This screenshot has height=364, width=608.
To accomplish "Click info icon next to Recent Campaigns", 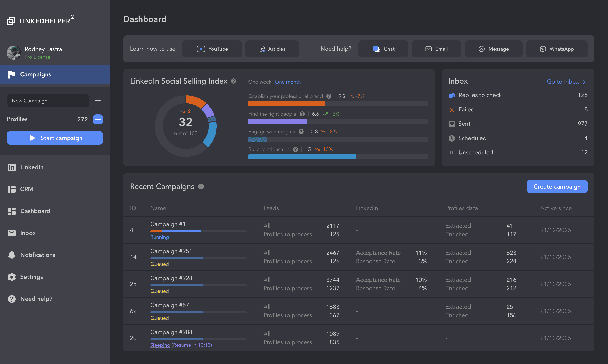I will tap(201, 186).
